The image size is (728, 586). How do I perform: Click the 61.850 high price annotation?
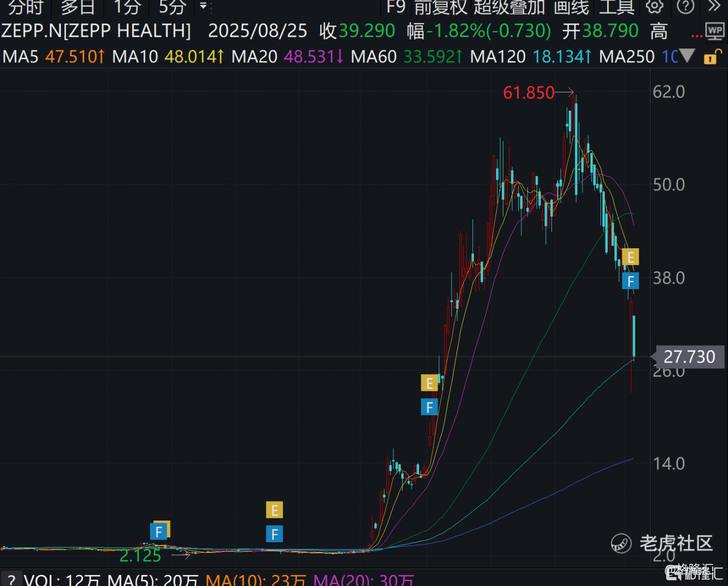pyautogui.click(x=529, y=93)
